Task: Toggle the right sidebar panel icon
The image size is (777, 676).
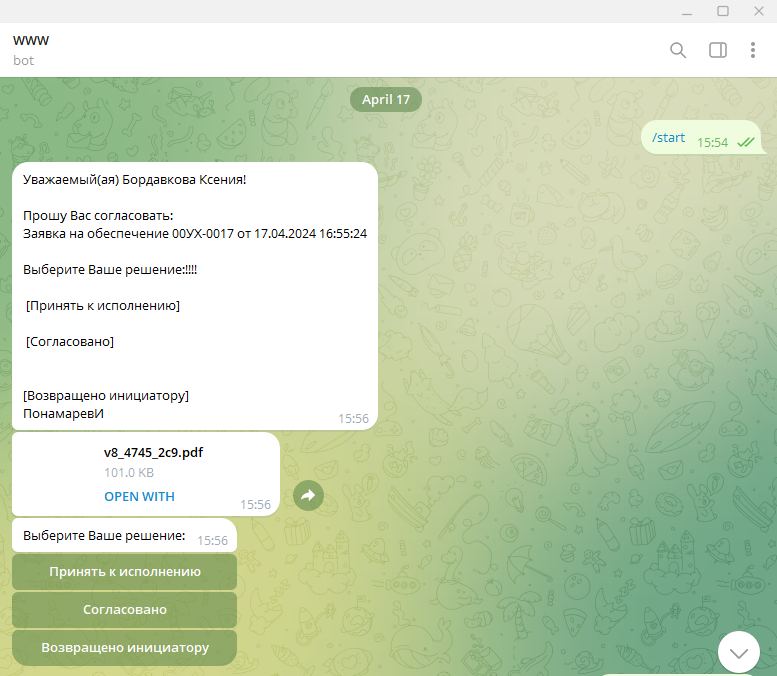Action: pyautogui.click(x=718, y=50)
